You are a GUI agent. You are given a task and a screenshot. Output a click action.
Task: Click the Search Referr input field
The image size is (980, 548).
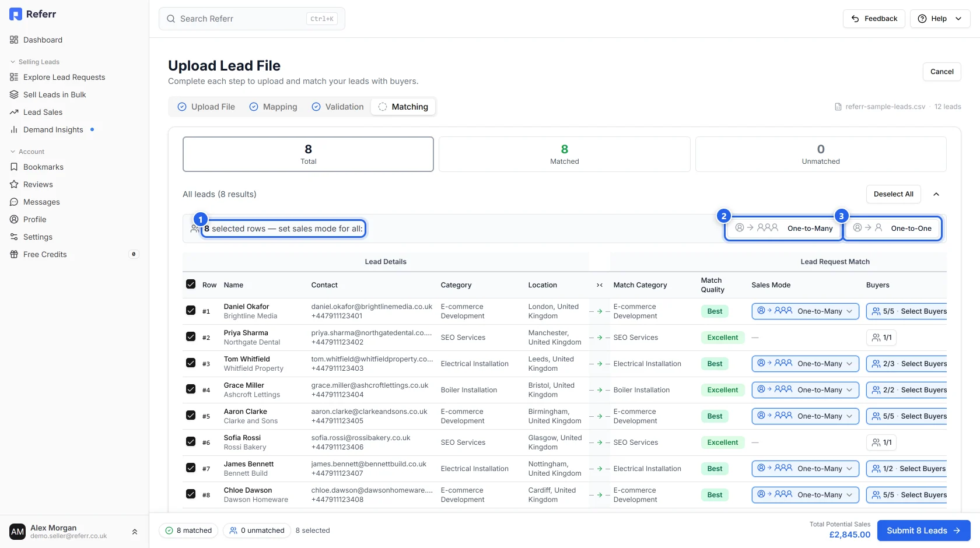pos(252,19)
